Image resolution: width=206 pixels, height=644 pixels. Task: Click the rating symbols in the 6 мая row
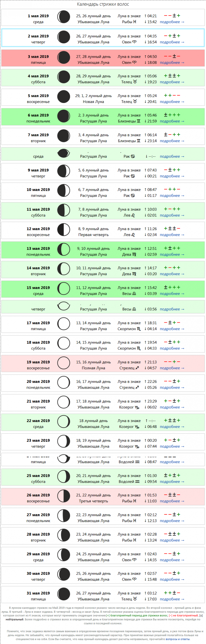pos(172,115)
